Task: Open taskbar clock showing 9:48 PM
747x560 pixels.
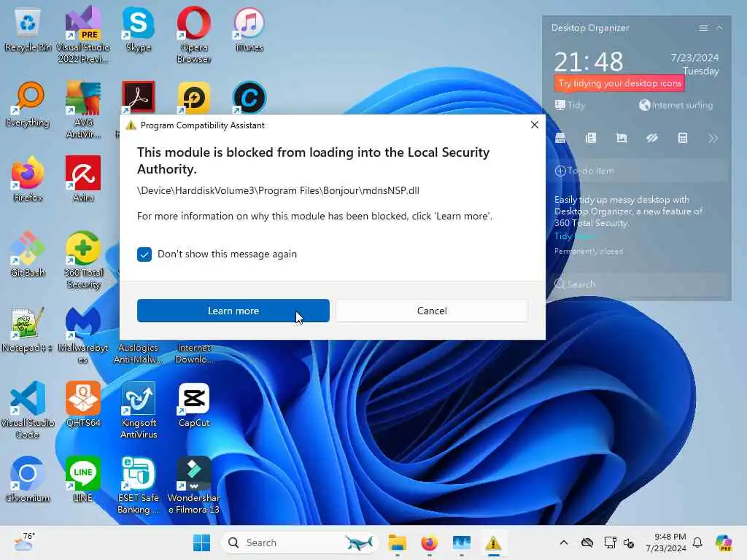Action: point(666,542)
